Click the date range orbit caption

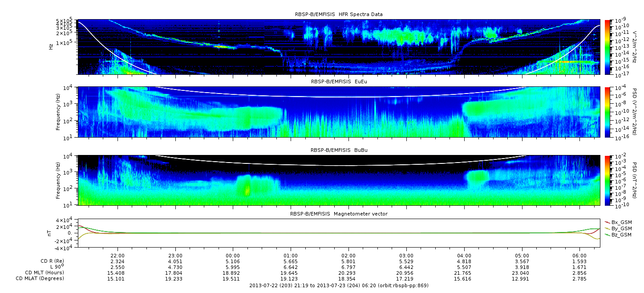tap(339, 285)
